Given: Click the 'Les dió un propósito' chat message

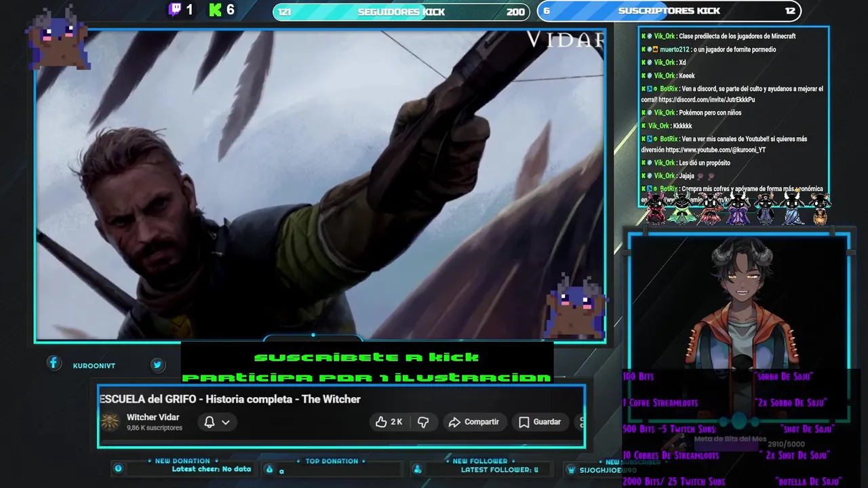Looking at the screenshot, I should coord(704,163).
